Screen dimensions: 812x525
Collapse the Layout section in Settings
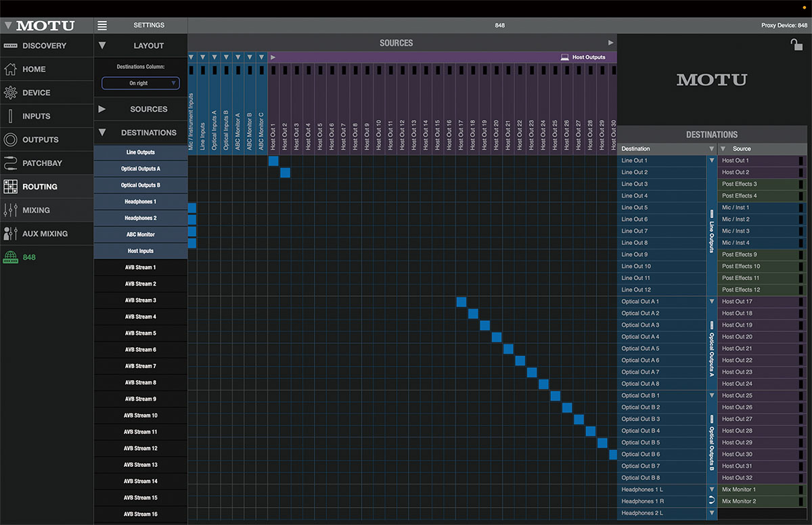[x=102, y=46]
